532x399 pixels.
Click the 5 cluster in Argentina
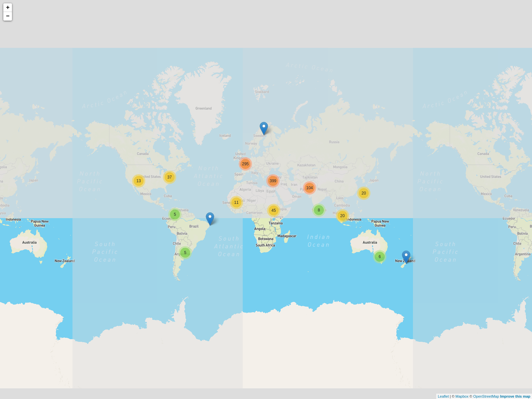click(185, 253)
